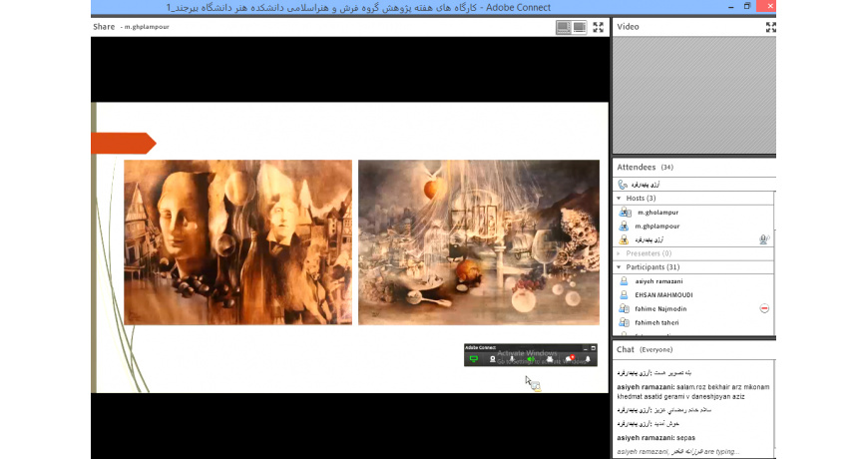This screenshot has height=459, width=868.
Task: Click the green speaker icon in mini control panel
Action: (531, 359)
